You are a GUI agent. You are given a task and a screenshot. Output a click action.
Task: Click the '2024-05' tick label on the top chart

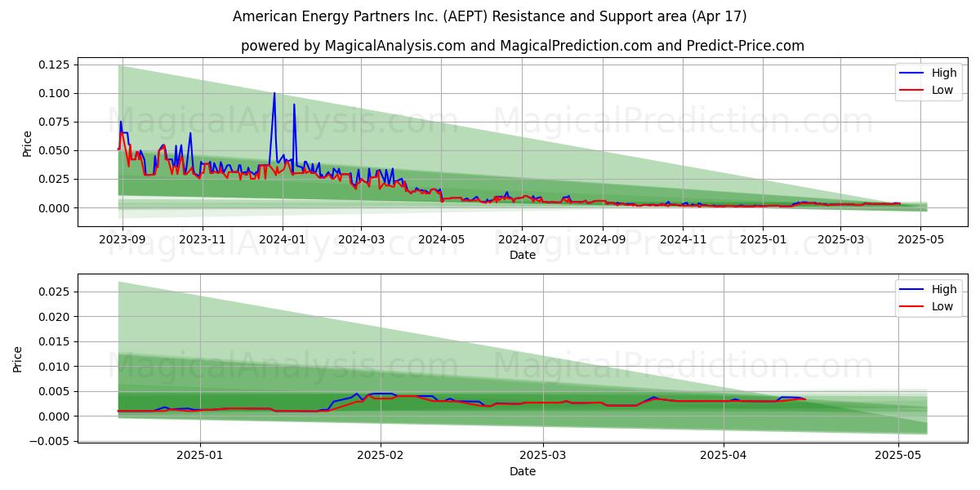click(x=441, y=239)
